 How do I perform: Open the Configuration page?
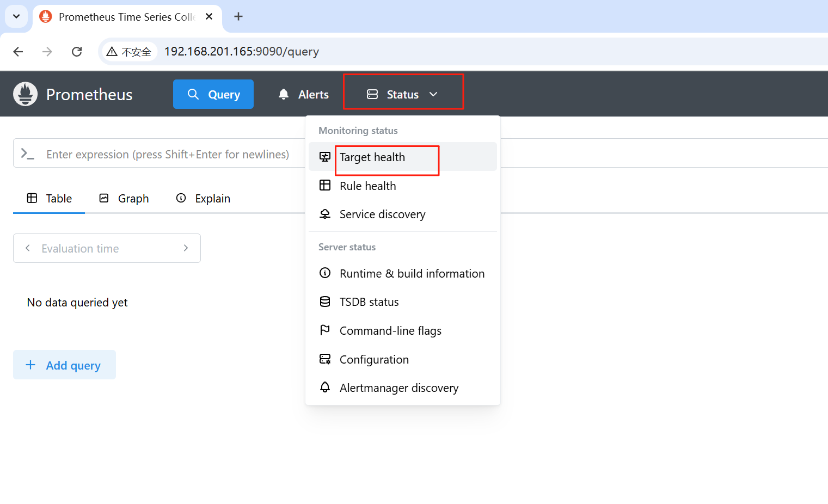403,359
